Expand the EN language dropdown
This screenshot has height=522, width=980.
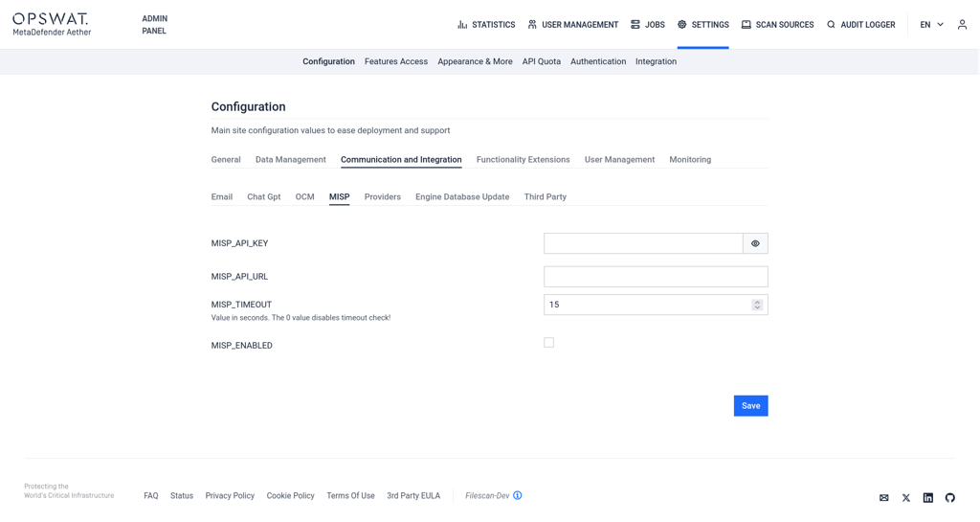pos(931,25)
